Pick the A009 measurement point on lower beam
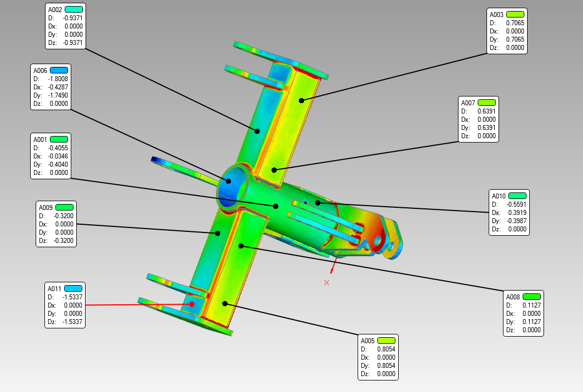This screenshot has height=392, width=583. pos(218,233)
